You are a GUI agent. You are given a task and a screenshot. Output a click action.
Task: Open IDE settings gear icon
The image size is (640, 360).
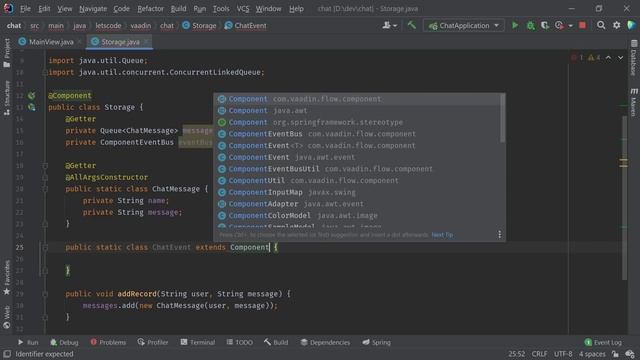pos(616,25)
